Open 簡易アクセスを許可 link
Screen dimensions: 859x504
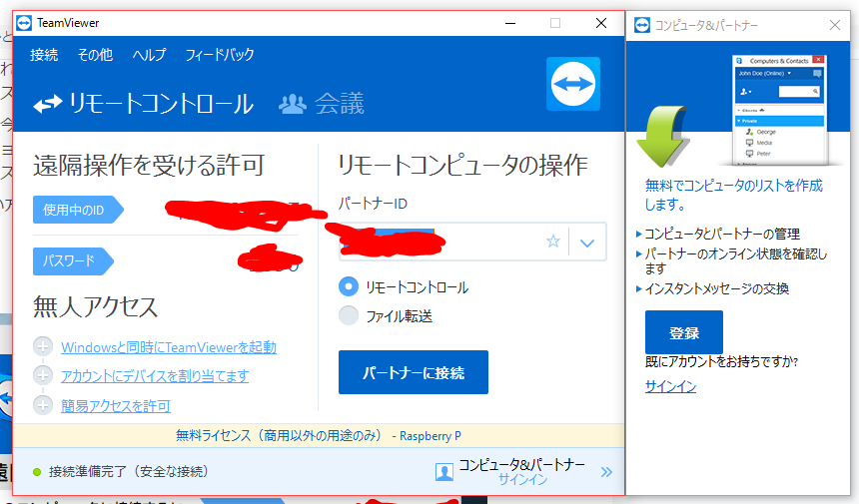coord(116,405)
